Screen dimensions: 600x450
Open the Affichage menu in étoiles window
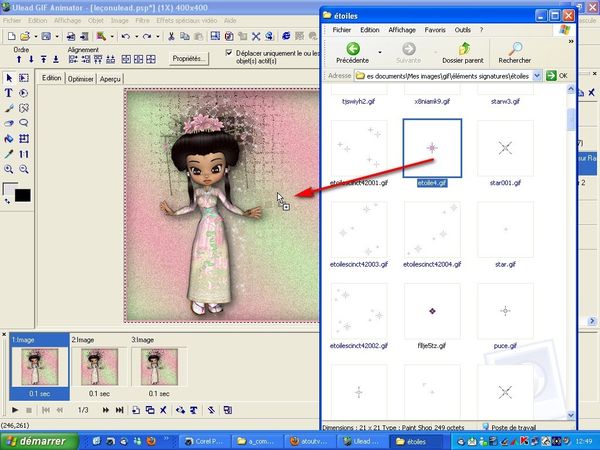point(402,30)
